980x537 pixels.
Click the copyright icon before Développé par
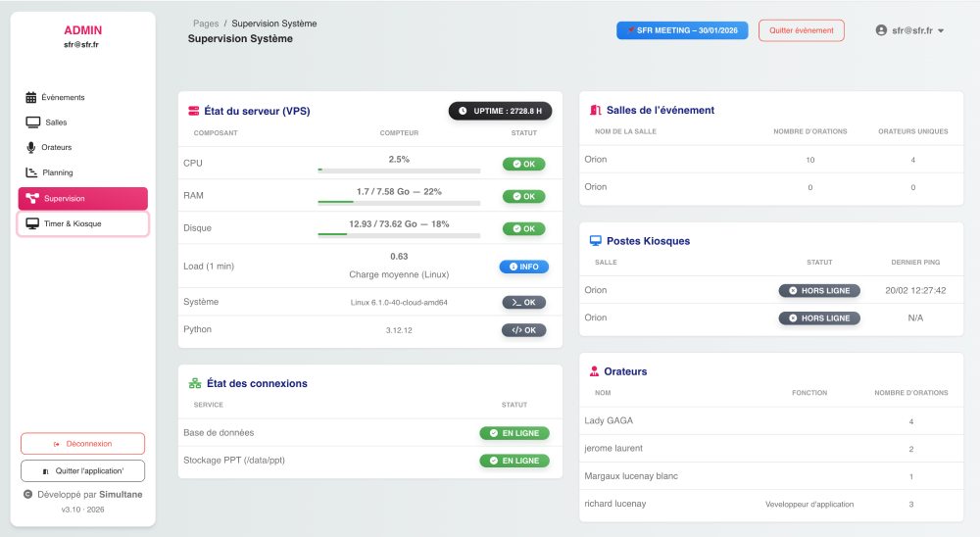point(27,495)
